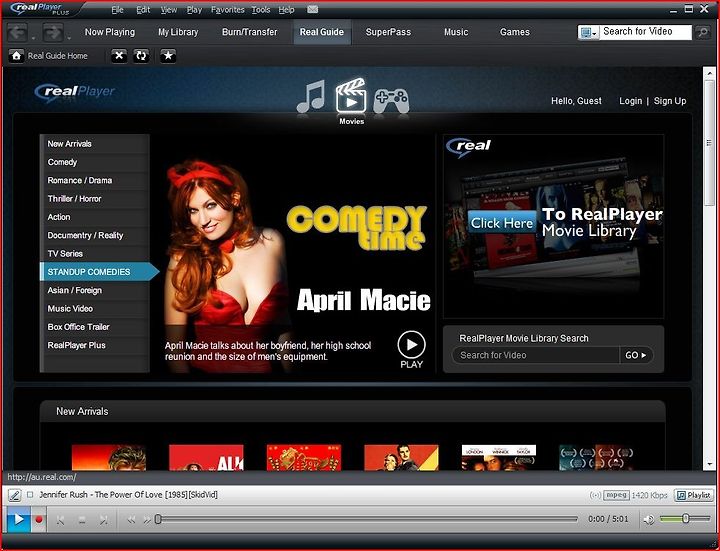This screenshot has width=720, height=551.
Task: Open the Back history dropdown arrow
Action: 34,37
